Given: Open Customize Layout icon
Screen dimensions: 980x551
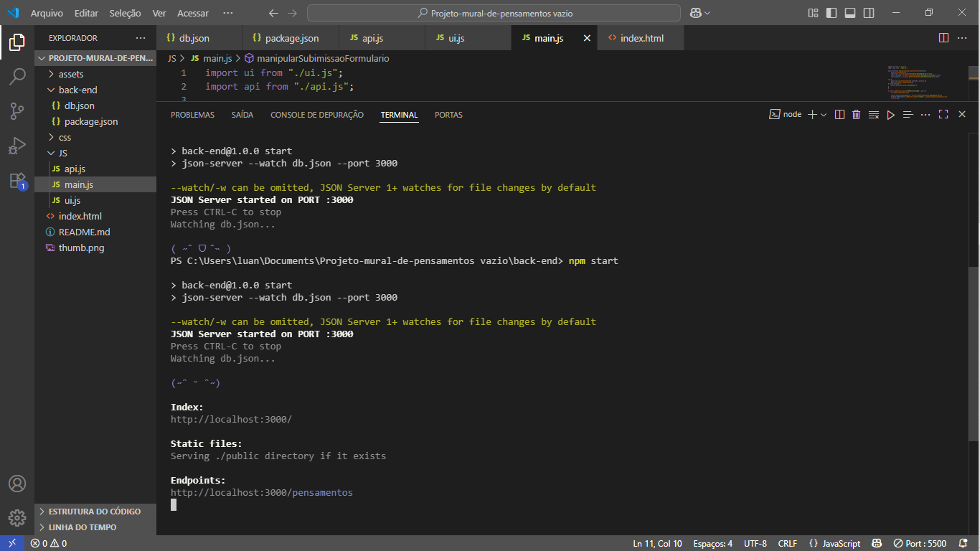Looking at the screenshot, I should point(813,13).
